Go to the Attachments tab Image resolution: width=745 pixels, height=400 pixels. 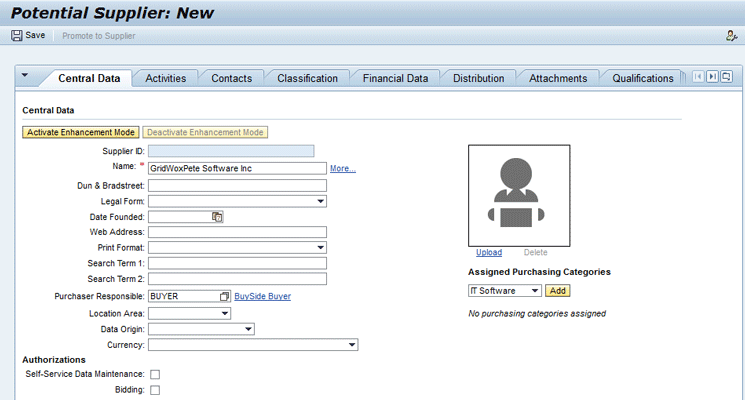point(558,78)
